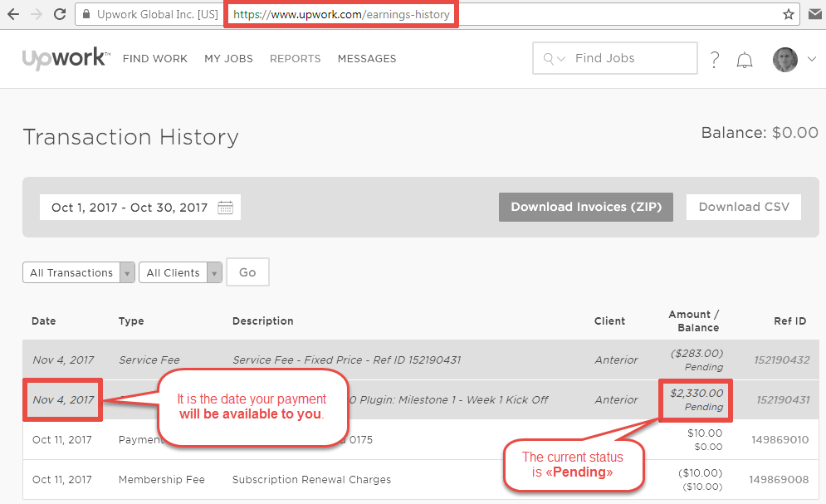Click the Service Fee - Fixed Price description
Viewport: 826px width, 504px height.
coord(347,360)
